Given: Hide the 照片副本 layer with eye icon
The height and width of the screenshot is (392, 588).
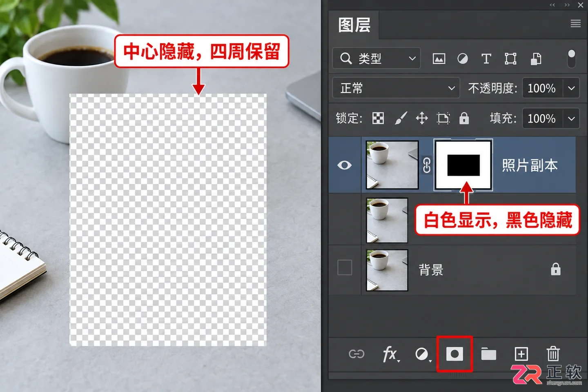Looking at the screenshot, I should (x=345, y=165).
